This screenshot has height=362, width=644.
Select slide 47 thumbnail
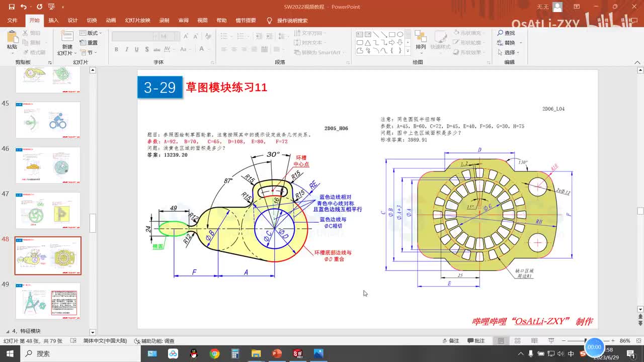pyautogui.click(x=48, y=210)
